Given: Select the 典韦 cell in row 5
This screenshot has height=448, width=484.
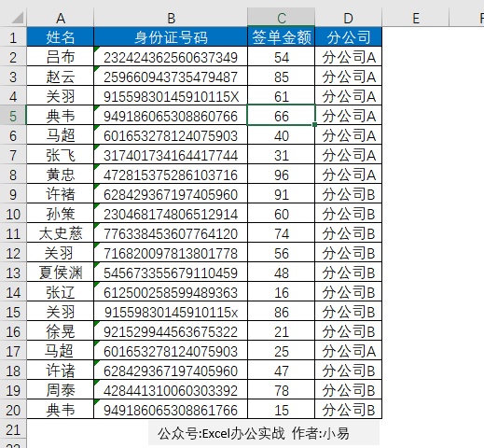Looking at the screenshot, I should click(61, 116).
